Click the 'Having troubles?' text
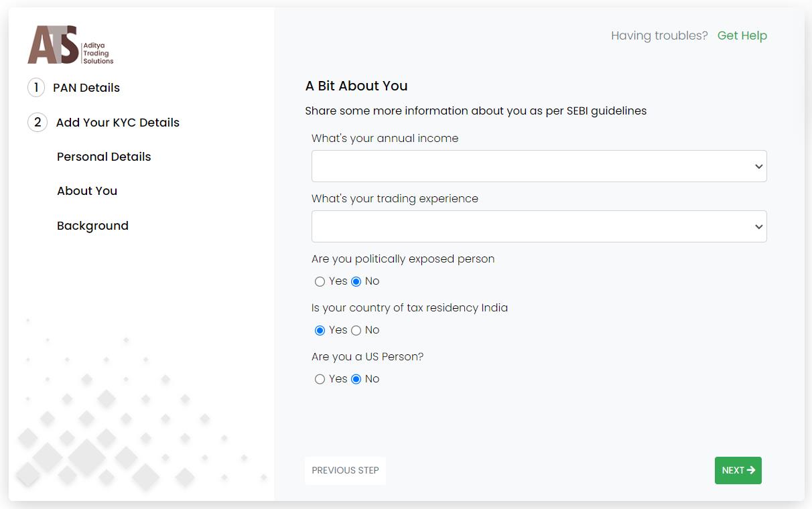Screen dimensions: 812x509 tap(659, 35)
